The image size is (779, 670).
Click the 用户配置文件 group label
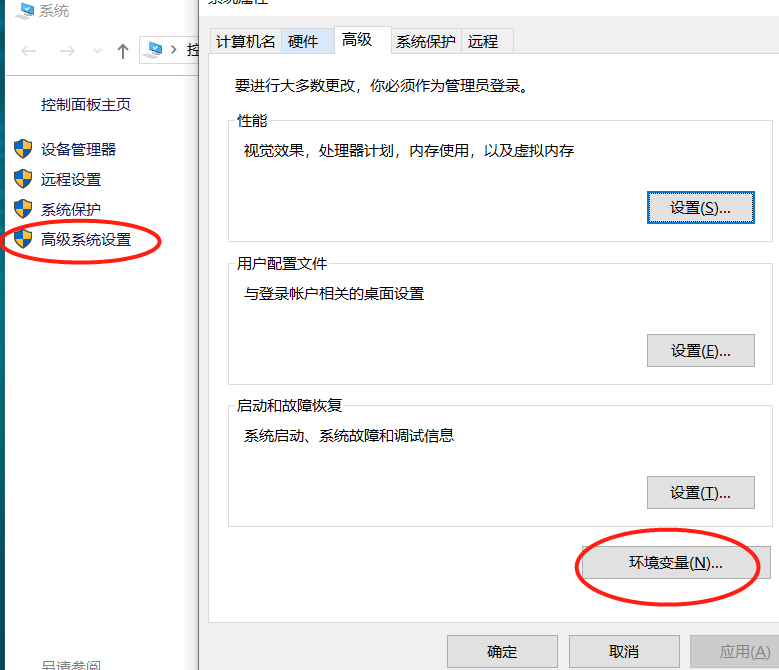tap(282, 263)
